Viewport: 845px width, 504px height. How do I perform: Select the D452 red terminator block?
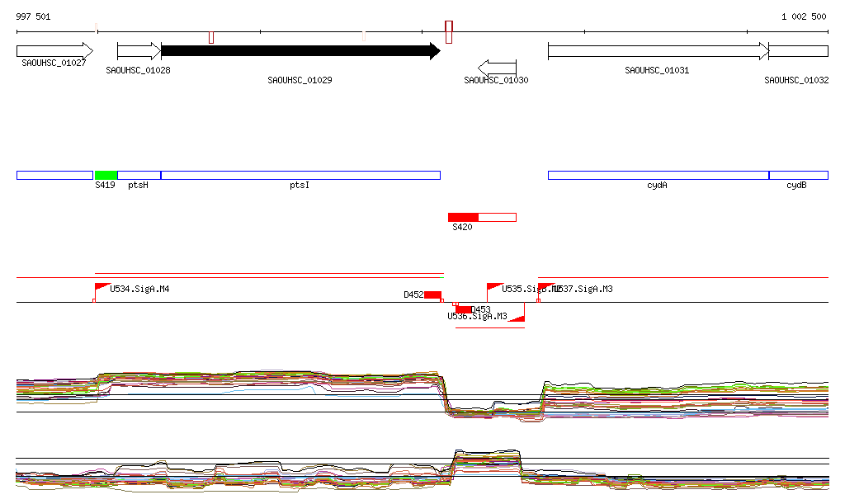[x=432, y=294]
